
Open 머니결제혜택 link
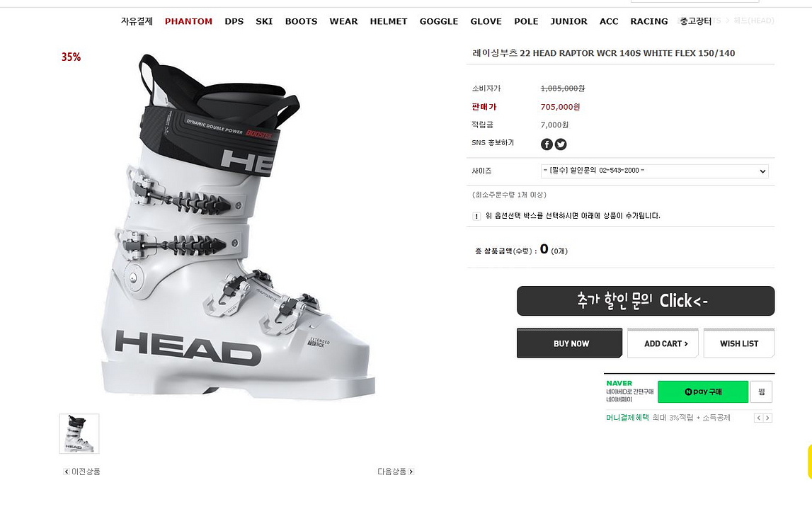click(627, 418)
